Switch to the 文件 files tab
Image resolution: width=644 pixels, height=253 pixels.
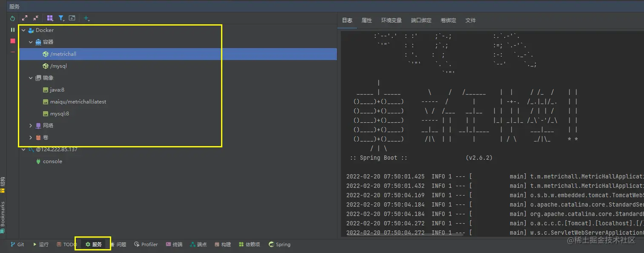[471, 20]
